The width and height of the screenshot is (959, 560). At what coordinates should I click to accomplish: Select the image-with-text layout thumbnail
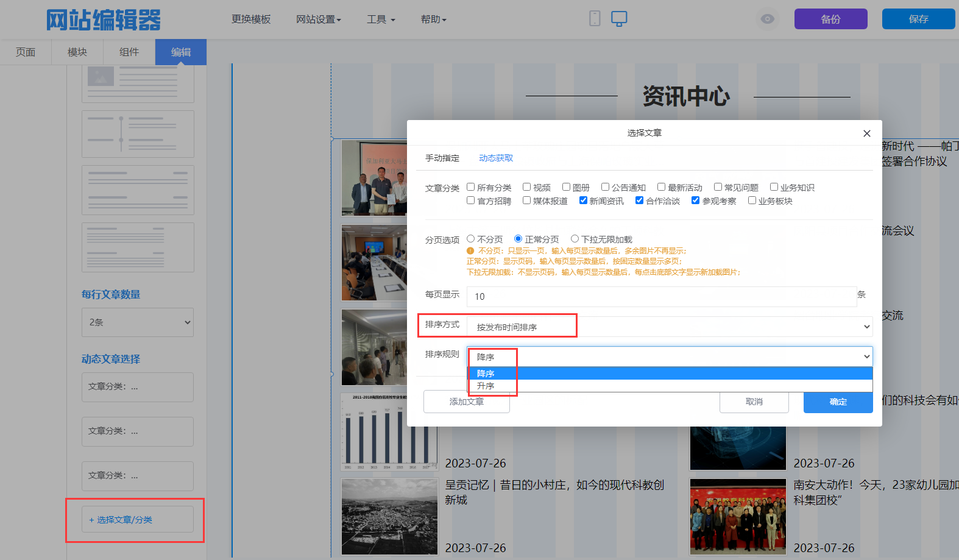(x=138, y=83)
